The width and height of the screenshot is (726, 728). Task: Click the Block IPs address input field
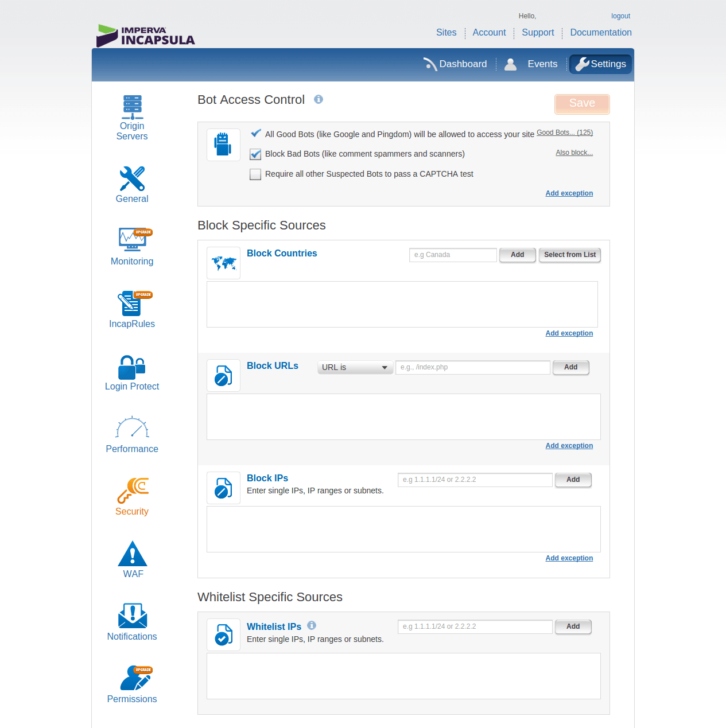click(475, 480)
